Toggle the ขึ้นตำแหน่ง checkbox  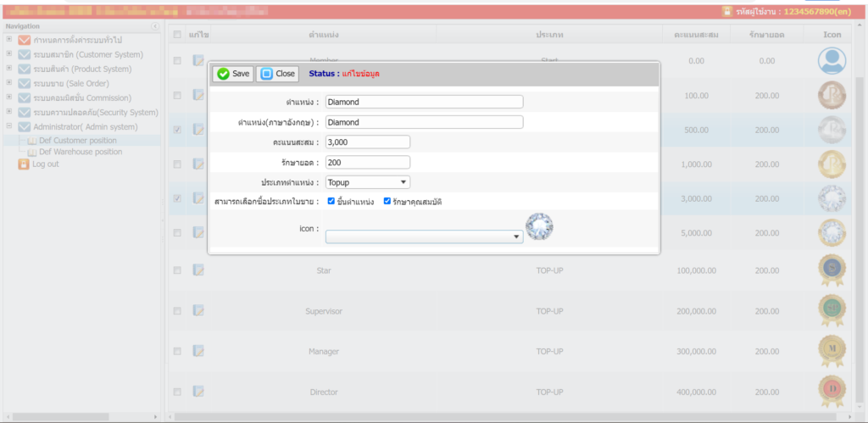pos(331,202)
